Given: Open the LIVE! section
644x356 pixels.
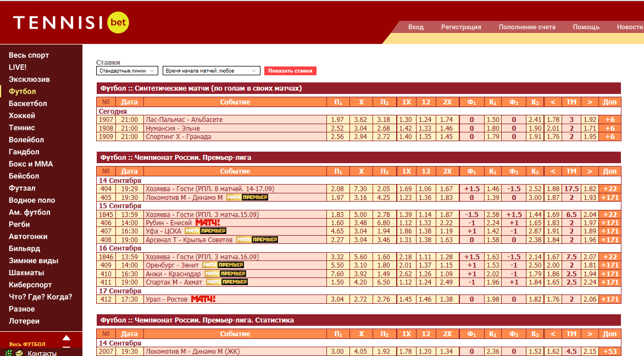Looking at the screenshot, I should tap(18, 67).
